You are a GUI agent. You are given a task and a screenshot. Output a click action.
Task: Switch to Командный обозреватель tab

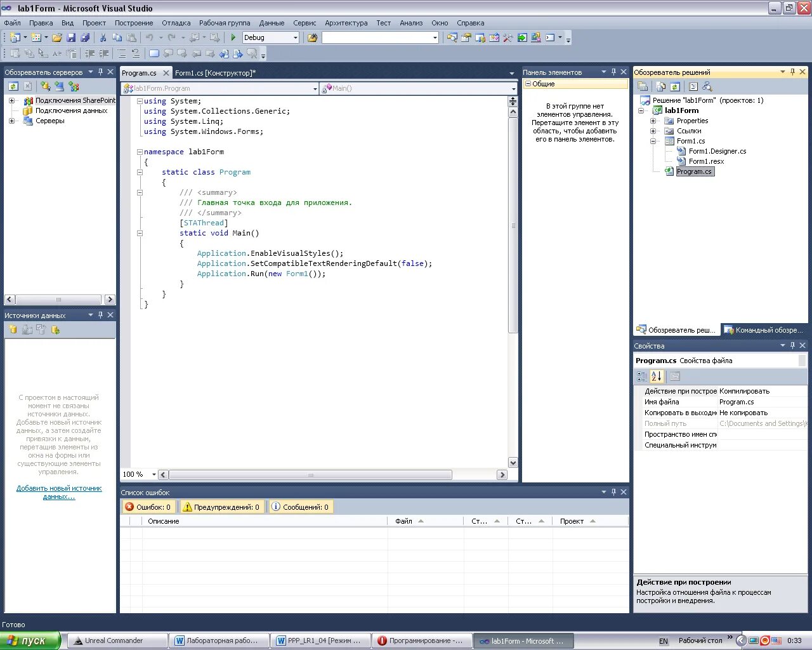pyautogui.click(x=763, y=330)
